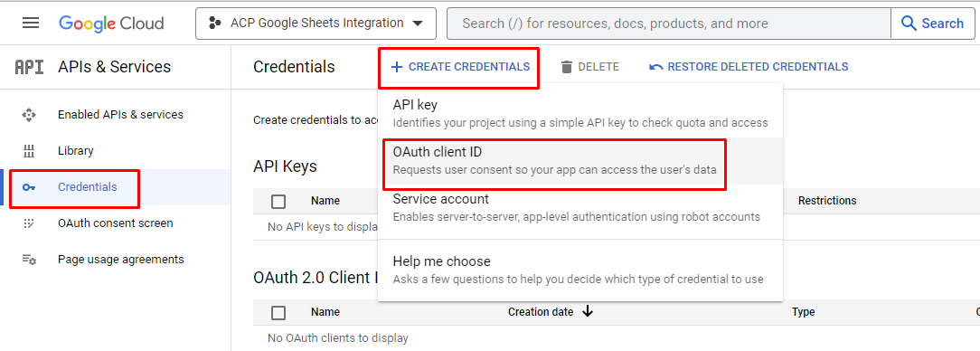Focus the resources search field

point(669,24)
